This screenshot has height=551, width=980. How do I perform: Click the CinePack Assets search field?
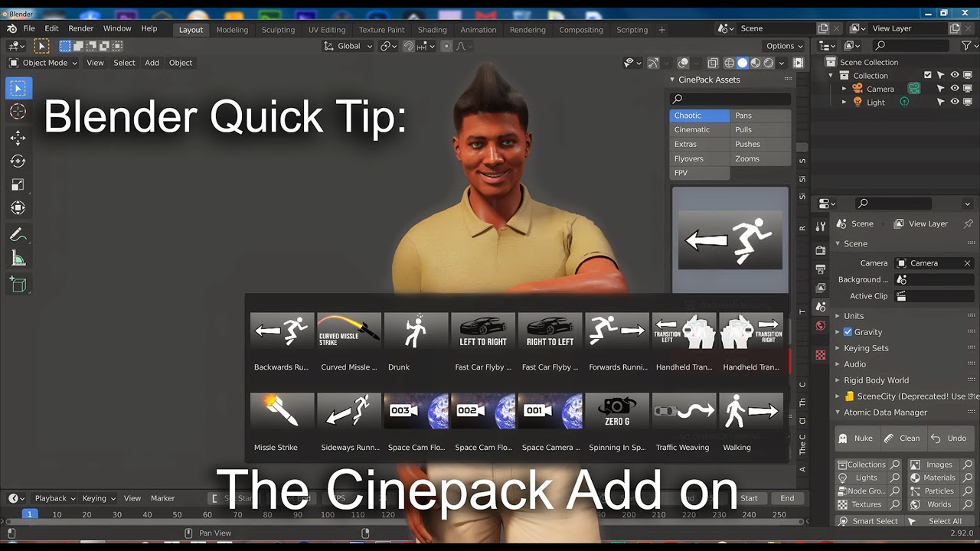[x=730, y=99]
